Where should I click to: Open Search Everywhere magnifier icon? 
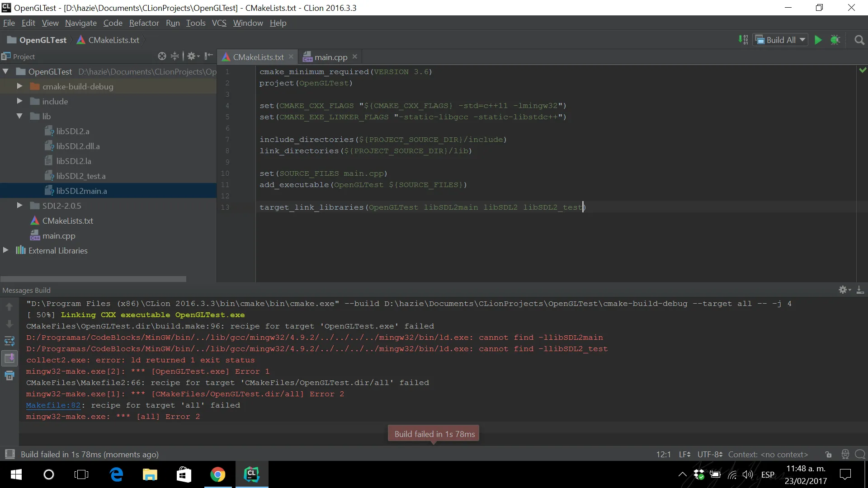tap(859, 40)
